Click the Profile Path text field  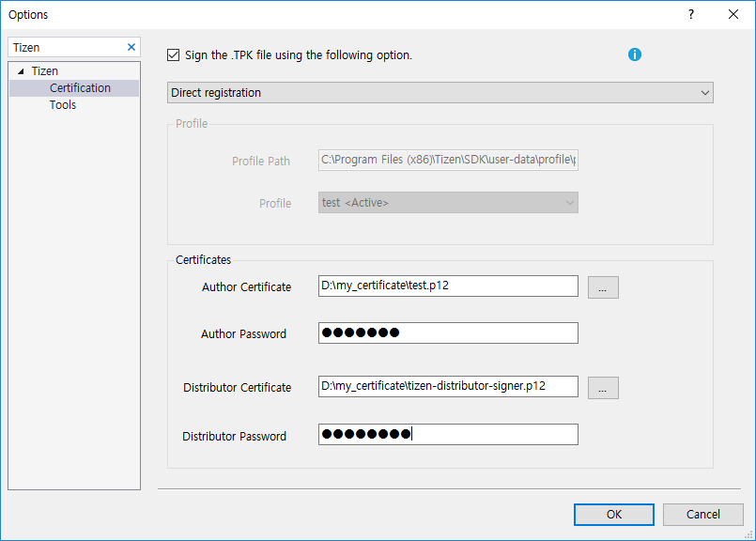coord(448,160)
